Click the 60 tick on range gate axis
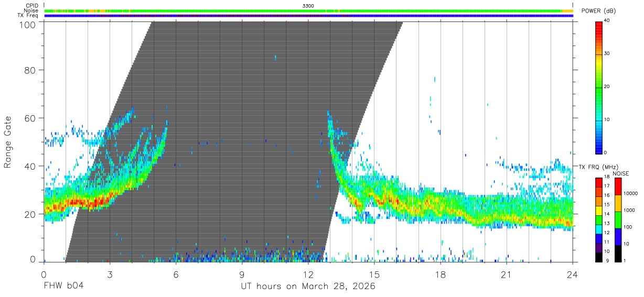The height and width of the screenshot is (297, 644). click(x=30, y=118)
